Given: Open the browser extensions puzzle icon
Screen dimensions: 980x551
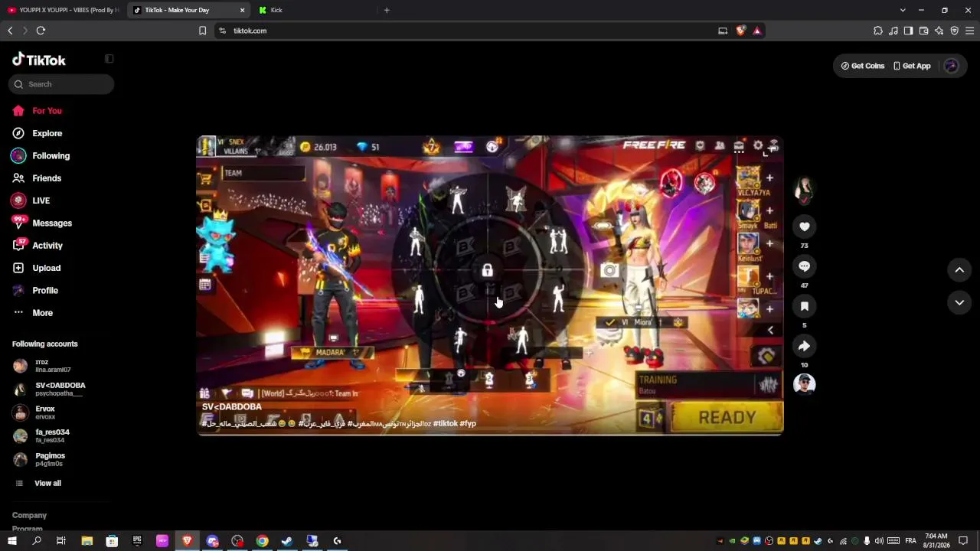Looking at the screenshot, I should pyautogui.click(x=878, y=31).
